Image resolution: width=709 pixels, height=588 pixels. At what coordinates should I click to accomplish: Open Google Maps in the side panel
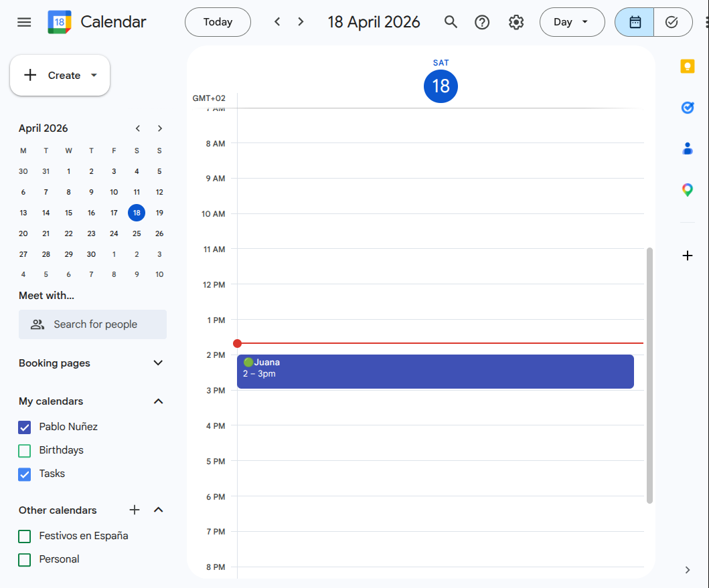coord(687,189)
